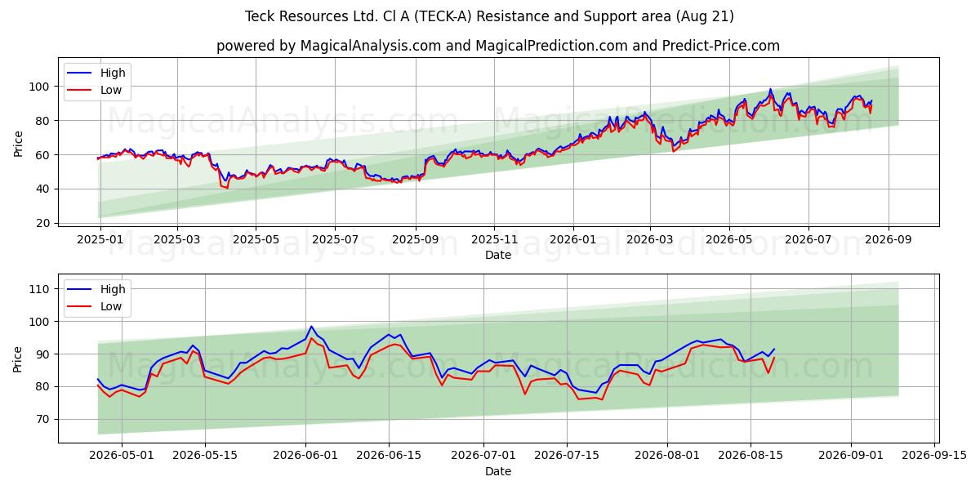Click the 70 price tick on the lower chart
Viewport: 980px width, 490px height.
(45, 419)
